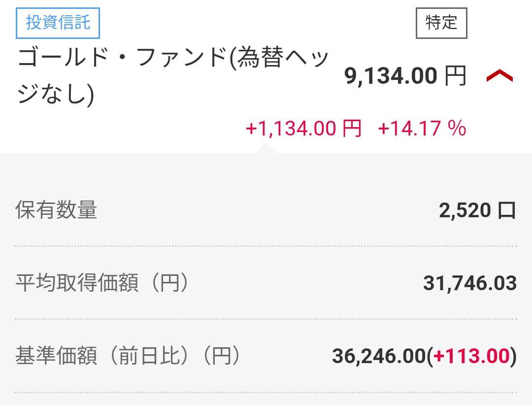The image size is (532, 405).
Task: Collapse the fund details with red chevron
Action: pos(499,76)
